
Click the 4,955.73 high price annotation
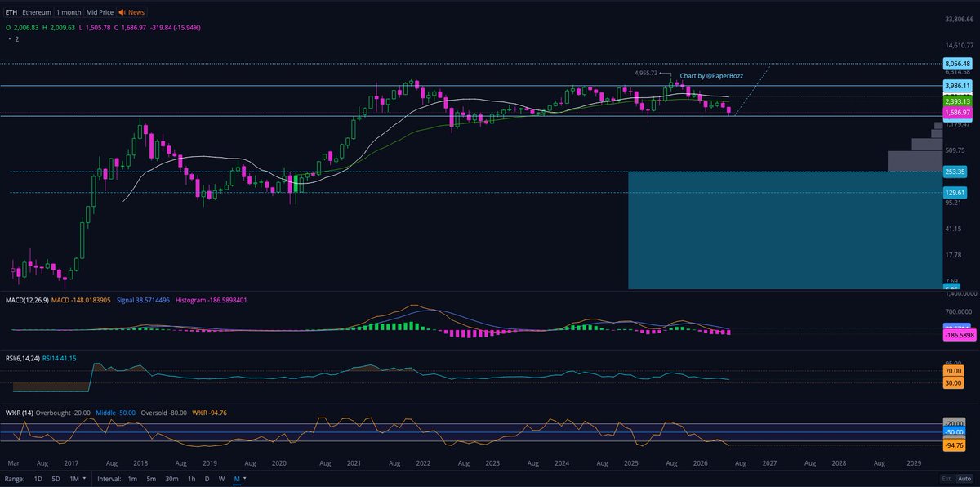pos(645,73)
